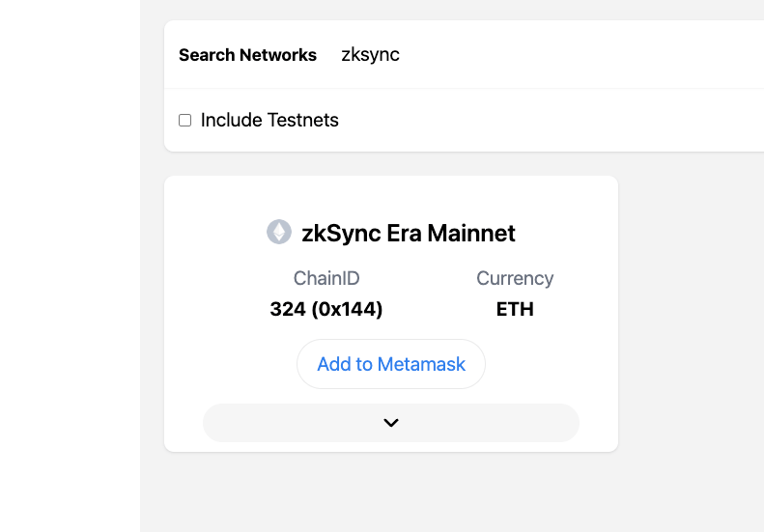Toggle testnets via the Include Testnets label
This screenshot has width=764, height=532.
(x=269, y=121)
